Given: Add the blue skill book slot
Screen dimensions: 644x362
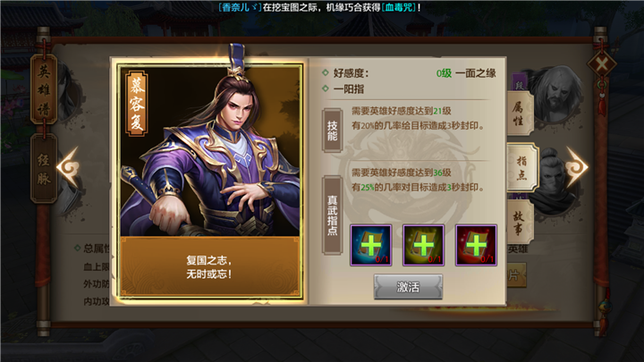Looking at the screenshot, I should click(x=370, y=245).
